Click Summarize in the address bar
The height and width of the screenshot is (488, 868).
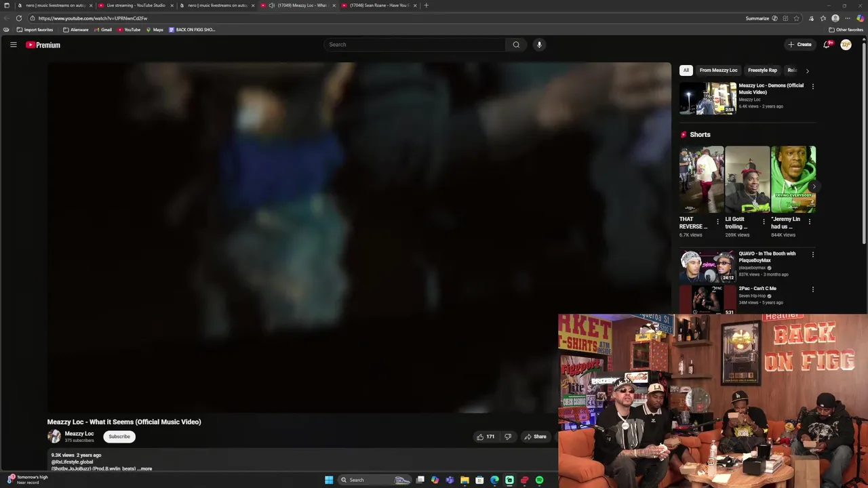tap(757, 18)
